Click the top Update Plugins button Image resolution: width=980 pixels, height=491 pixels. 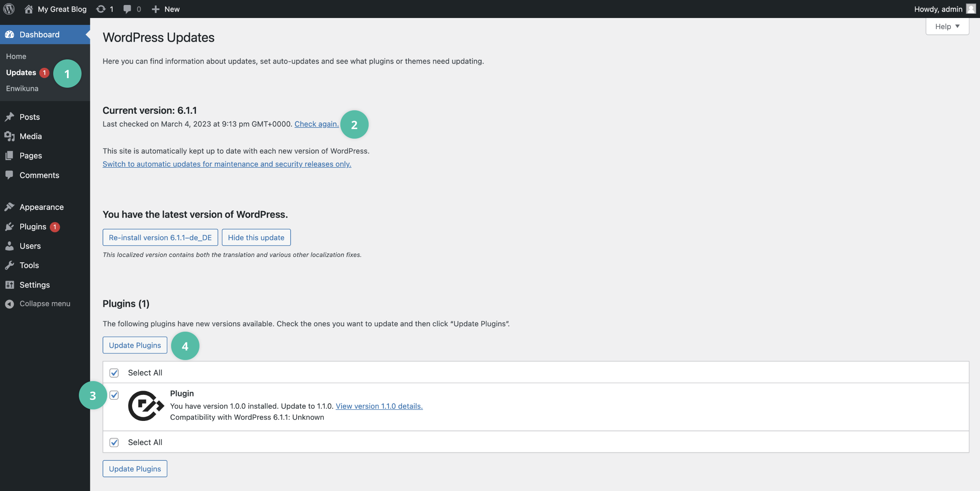[135, 345]
